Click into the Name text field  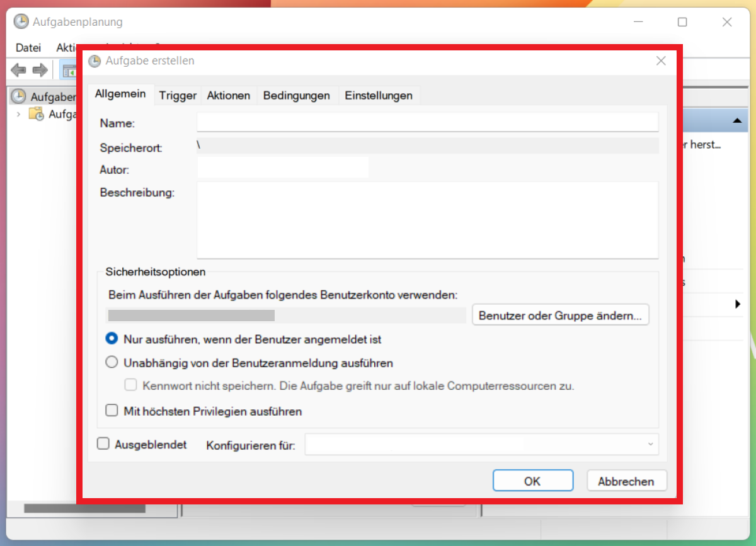[428, 122]
